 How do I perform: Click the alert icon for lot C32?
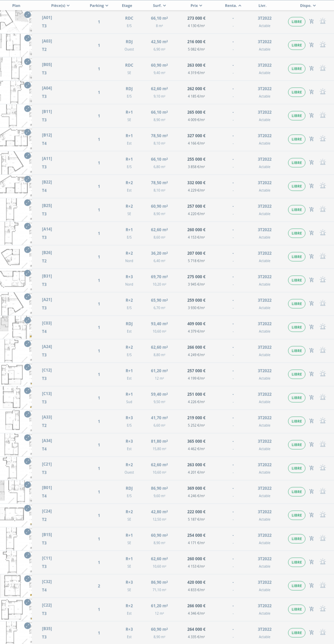click(323, 586)
